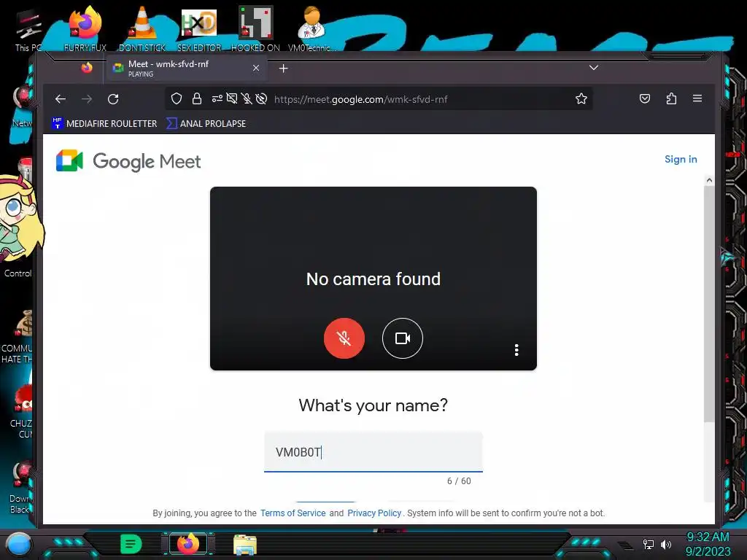Click the Google Meet logo

(128, 161)
